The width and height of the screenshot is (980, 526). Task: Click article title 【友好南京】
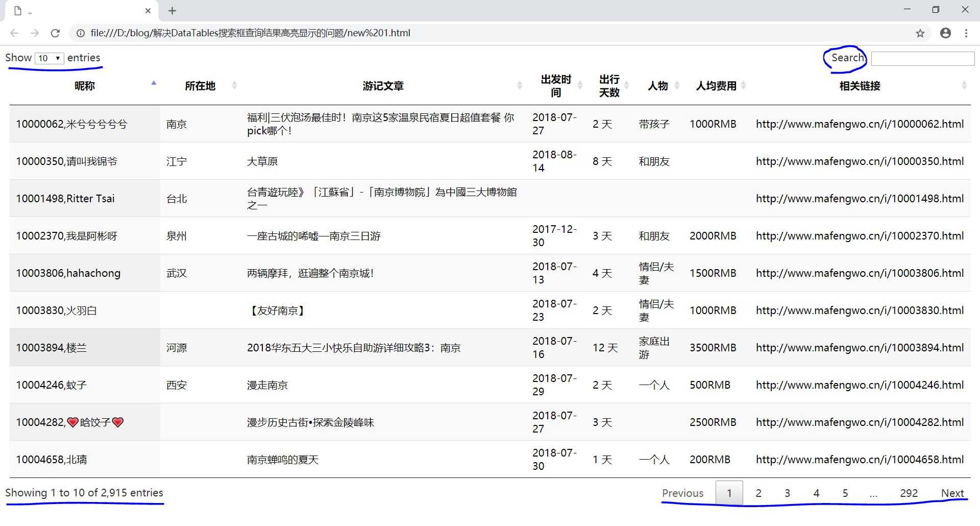(x=277, y=310)
